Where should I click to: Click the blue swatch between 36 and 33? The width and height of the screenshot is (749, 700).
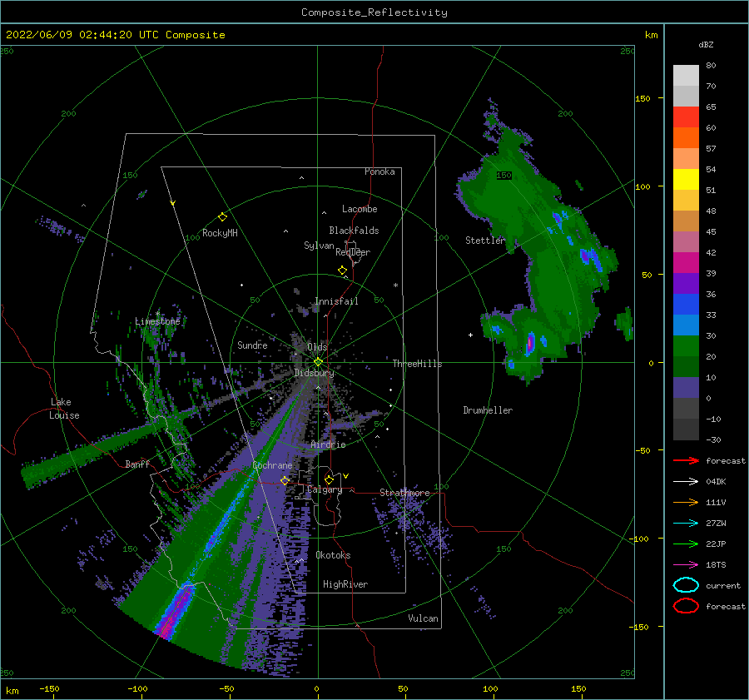(x=686, y=305)
